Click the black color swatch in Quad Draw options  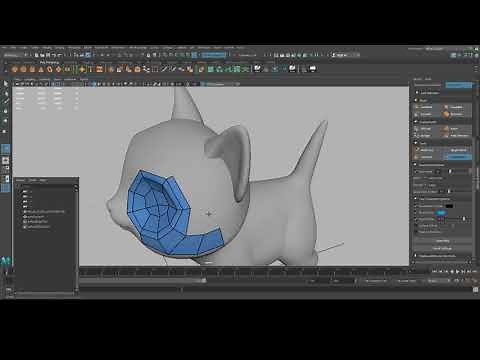point(449,206)
